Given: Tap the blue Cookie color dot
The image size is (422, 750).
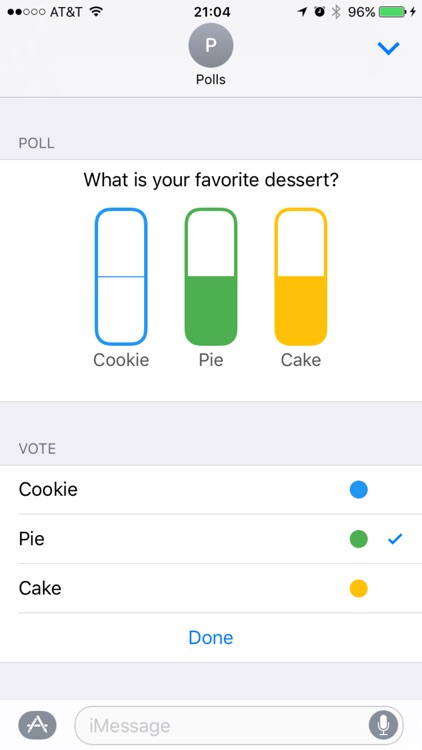Looking at the screenshot, I should 358,489.
